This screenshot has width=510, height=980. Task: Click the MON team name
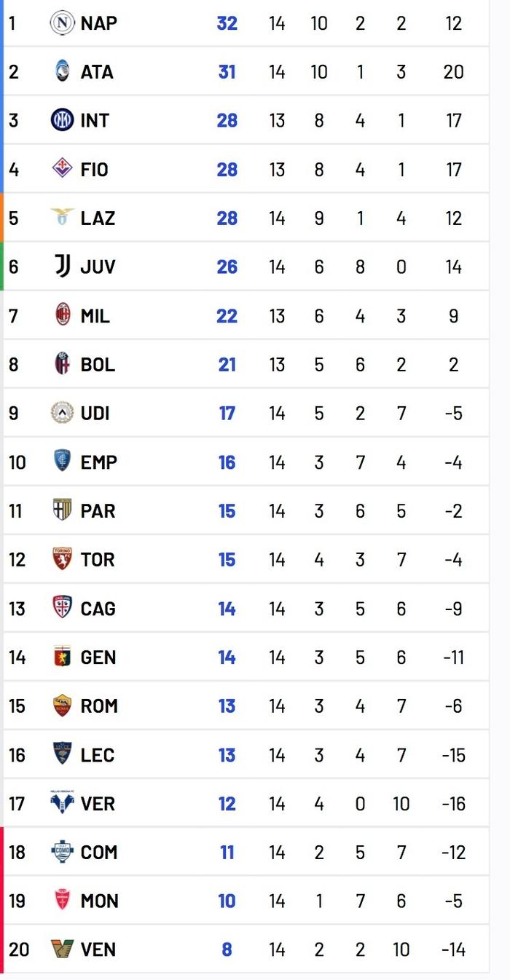click(x=98, y=901)
